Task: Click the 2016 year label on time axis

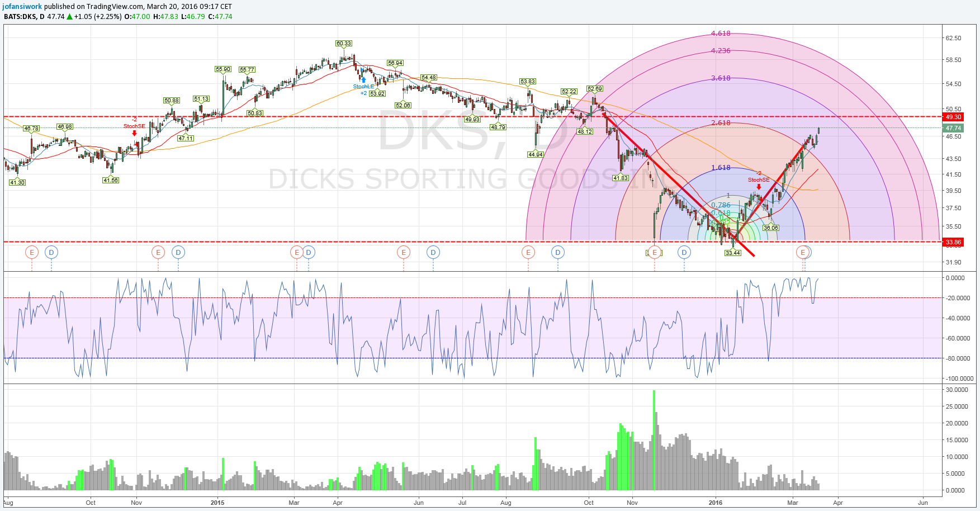Action: tap(715, 503)
